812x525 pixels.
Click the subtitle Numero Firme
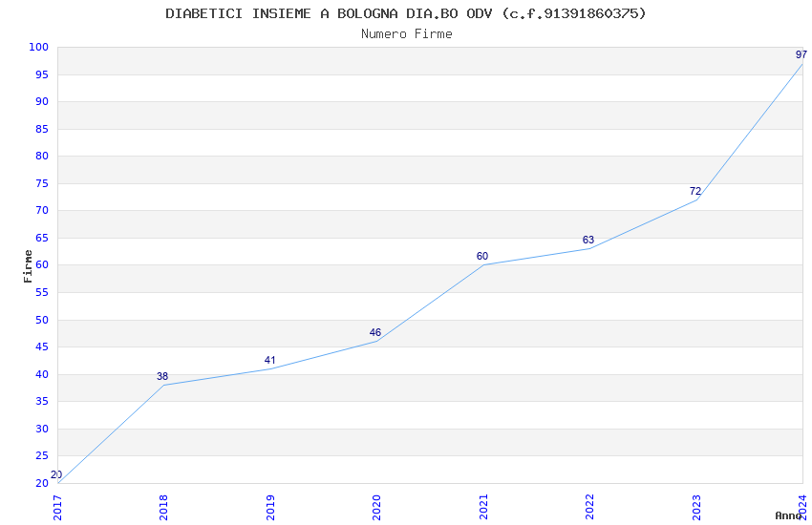407,34
